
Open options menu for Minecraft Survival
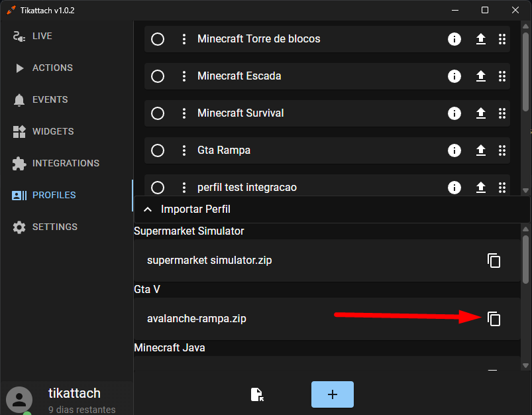point(184,113)
